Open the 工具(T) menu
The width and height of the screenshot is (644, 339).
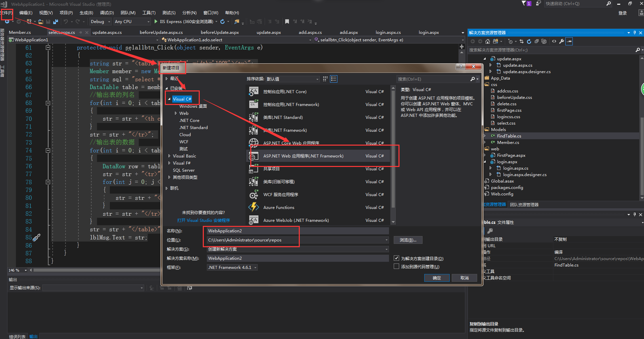point(149,13)
